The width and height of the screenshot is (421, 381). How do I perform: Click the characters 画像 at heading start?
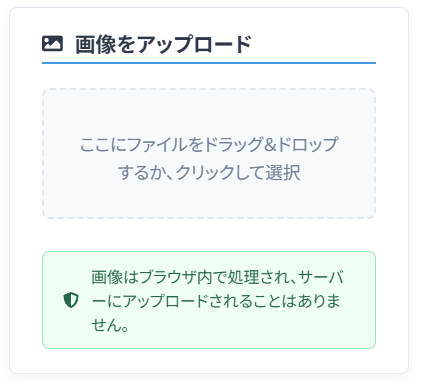(x=95, y=44)
